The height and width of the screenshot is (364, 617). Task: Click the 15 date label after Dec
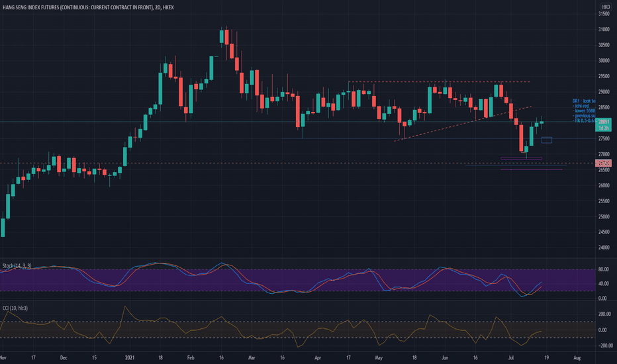(94, 358)
